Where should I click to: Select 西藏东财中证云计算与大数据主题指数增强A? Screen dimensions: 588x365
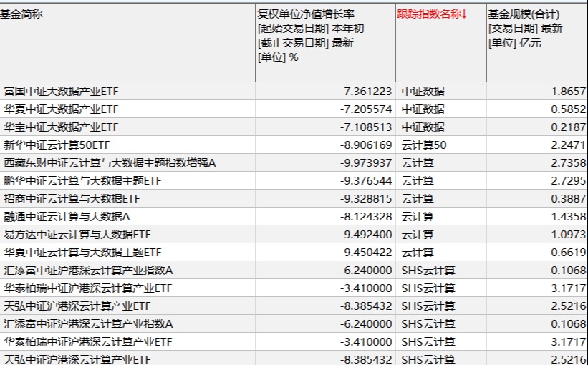pos(110,163)
